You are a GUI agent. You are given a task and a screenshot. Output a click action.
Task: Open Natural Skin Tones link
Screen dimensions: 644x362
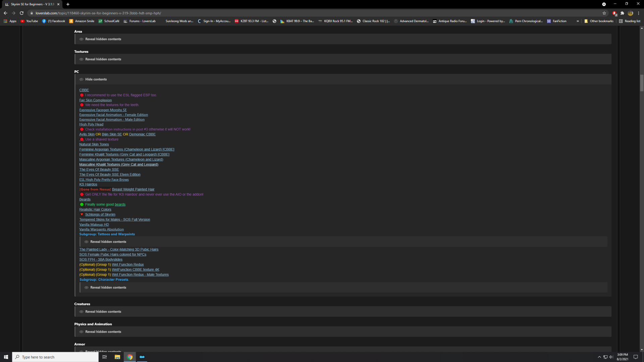pyautogui.click(x=94, y=144)
